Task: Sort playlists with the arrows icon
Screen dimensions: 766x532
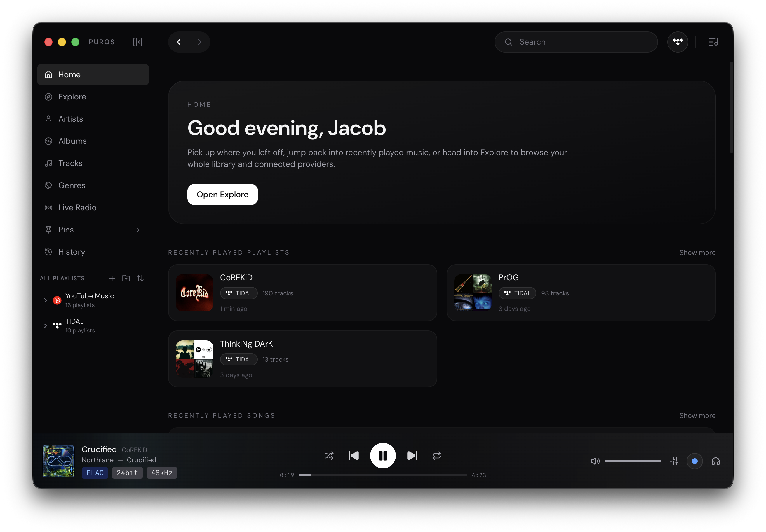Action: tap(140, 278)
